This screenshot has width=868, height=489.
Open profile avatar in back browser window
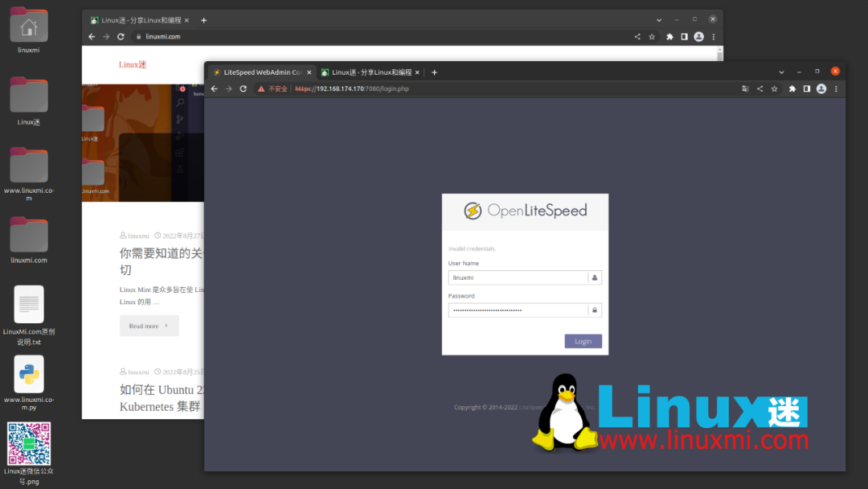point(699,36)
